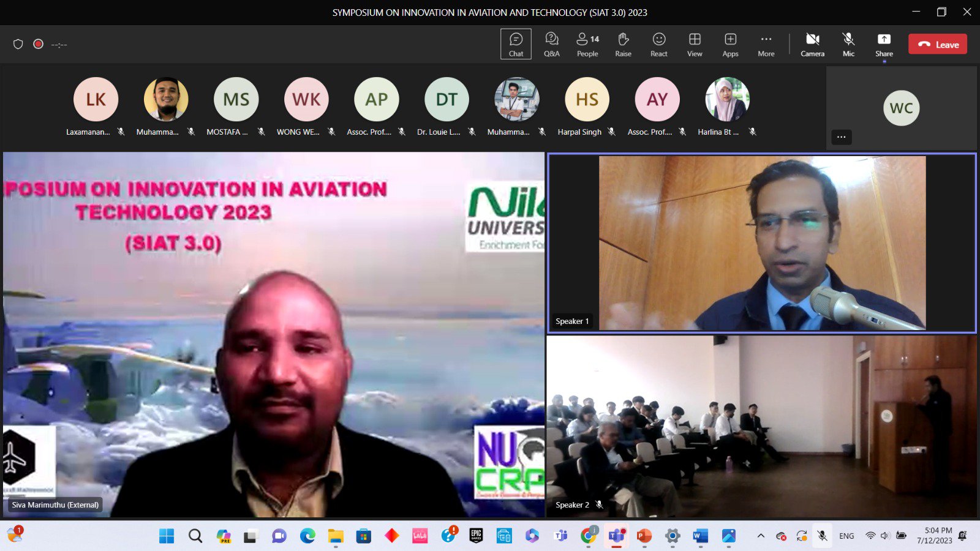Open WC tile more options ellipsis
Image resolution: width=980 pixels, height=551 pixels.
pyautogui.click(x=841, y=137)
